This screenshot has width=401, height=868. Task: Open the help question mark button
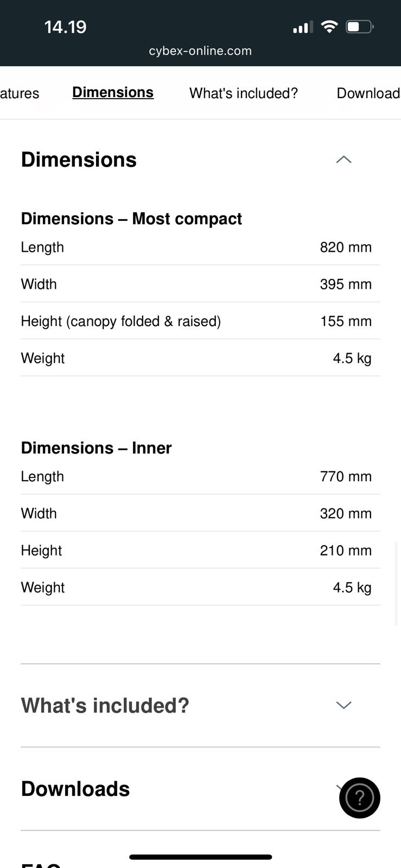(359, 797)
